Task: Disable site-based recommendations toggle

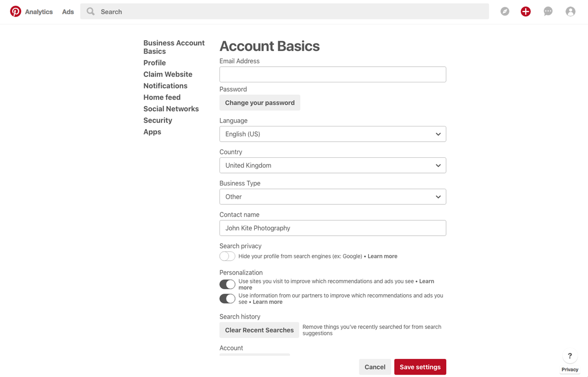Action: (227, 284)
